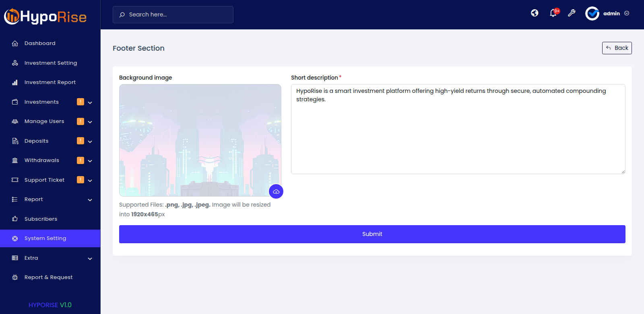Click the System Setting gear icon
644x314 pixels.
point(15,238)
